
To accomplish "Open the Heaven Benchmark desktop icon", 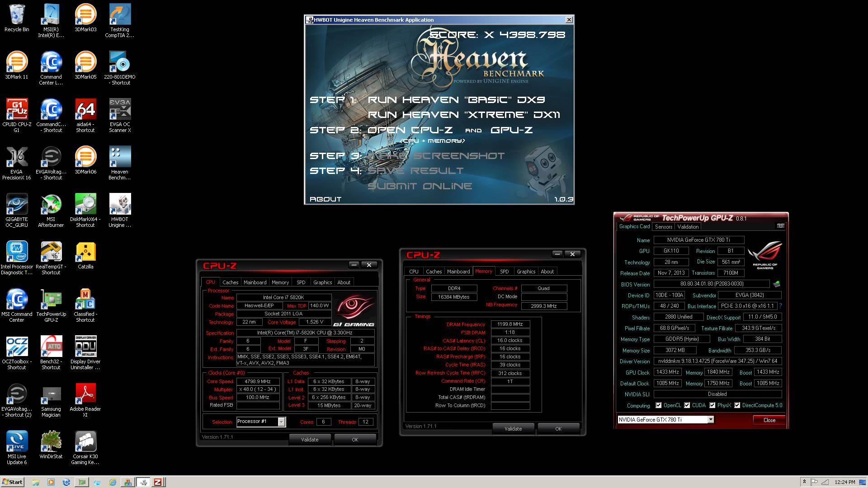I will point(120,163).
